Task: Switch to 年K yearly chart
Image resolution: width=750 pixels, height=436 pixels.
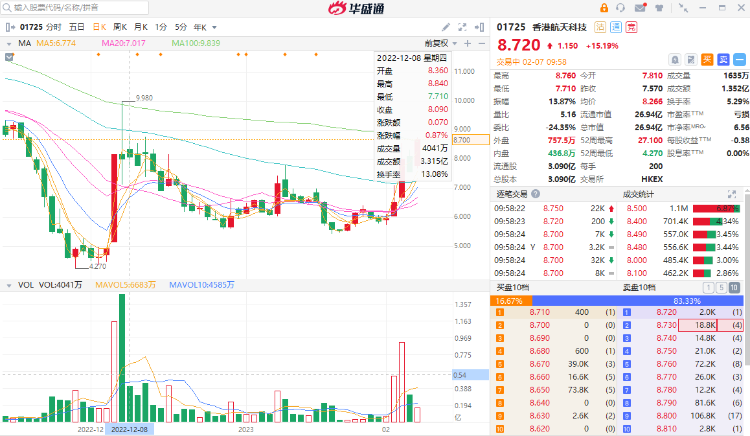Action: point(200,27)
